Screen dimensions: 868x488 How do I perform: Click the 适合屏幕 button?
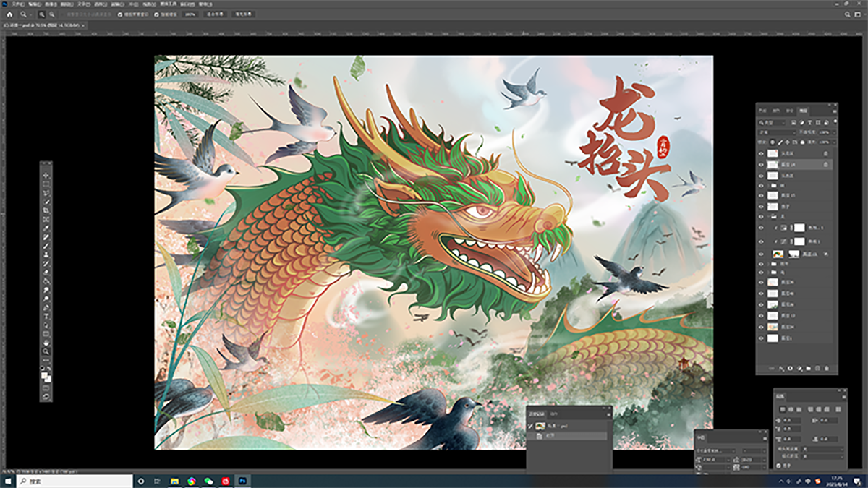coord(215,14)
